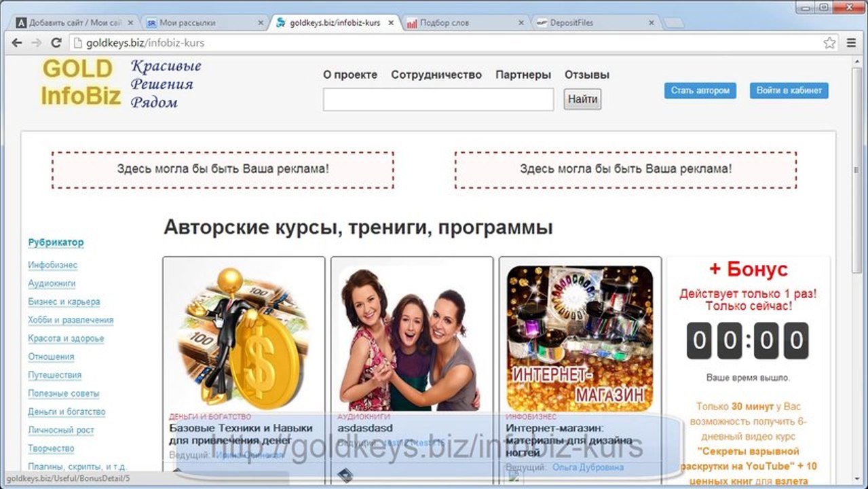Click the browser Forward arrow
Viewport: 868px width, 489px height.
click(x=37, y=43)
